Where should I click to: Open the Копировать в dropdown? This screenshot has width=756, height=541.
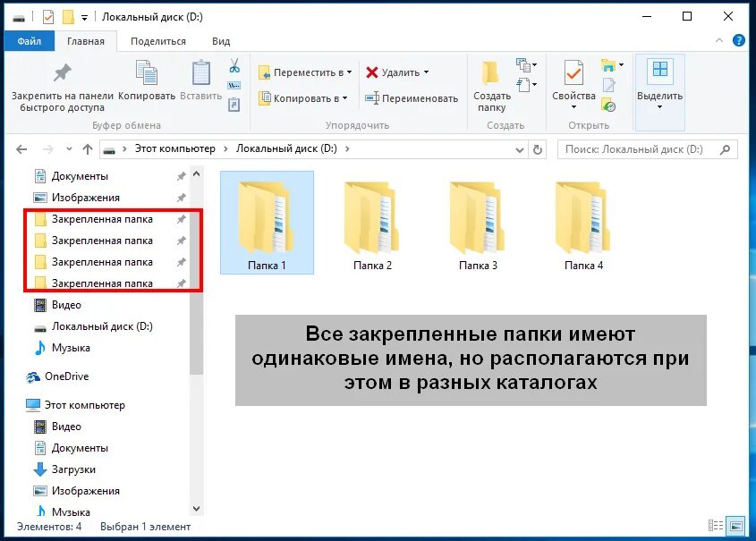coord(303,98)
